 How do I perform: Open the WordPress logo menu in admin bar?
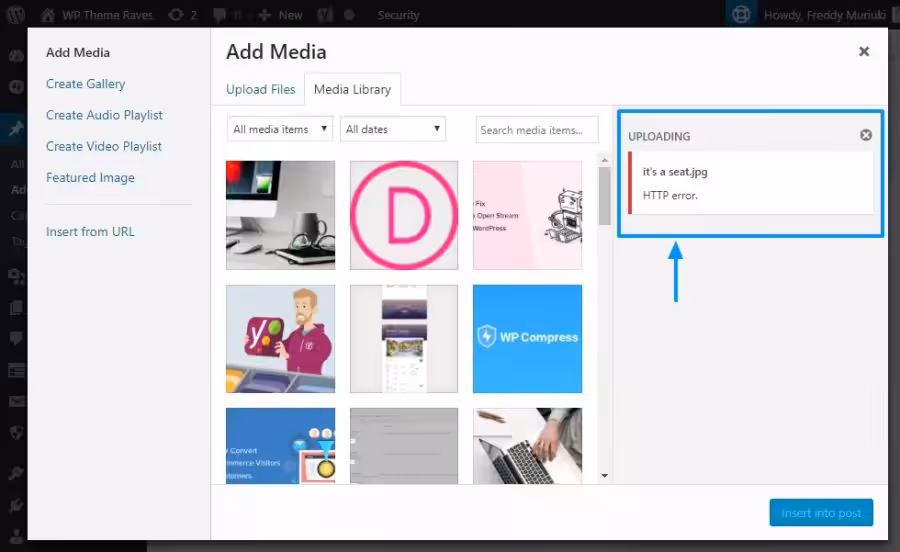tap(15, 14)
